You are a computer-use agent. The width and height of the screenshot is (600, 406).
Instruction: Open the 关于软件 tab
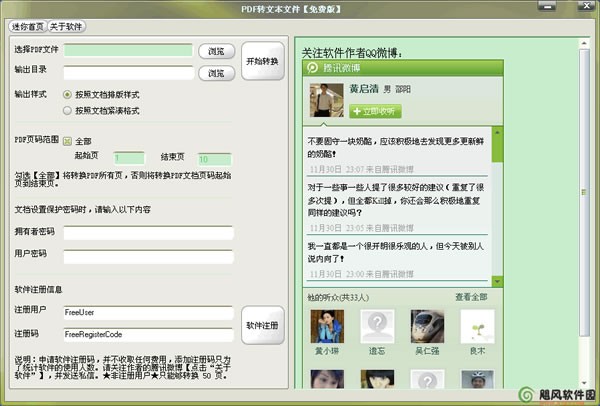pos(66,26)
